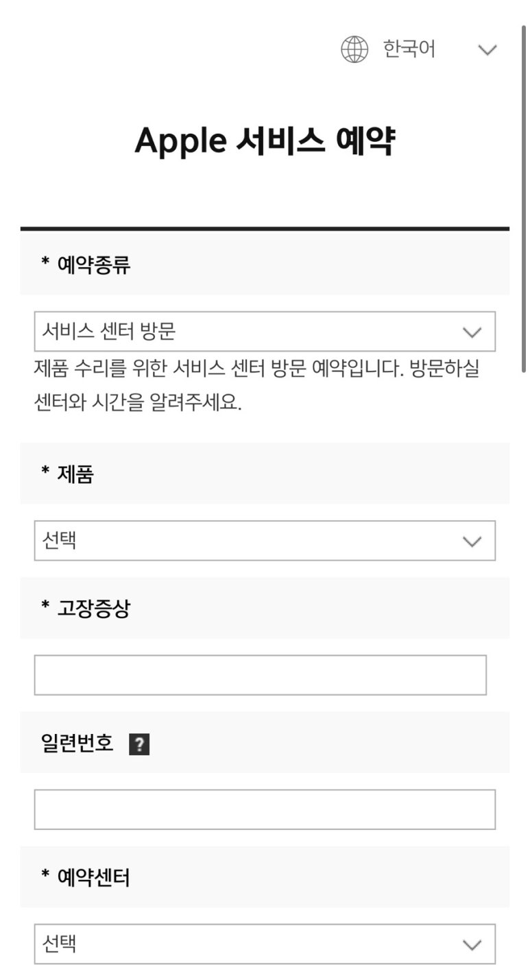Click the page vertical scrollbar thumb
The width and height of the screenshot is (530, 980).
point(525,199)
